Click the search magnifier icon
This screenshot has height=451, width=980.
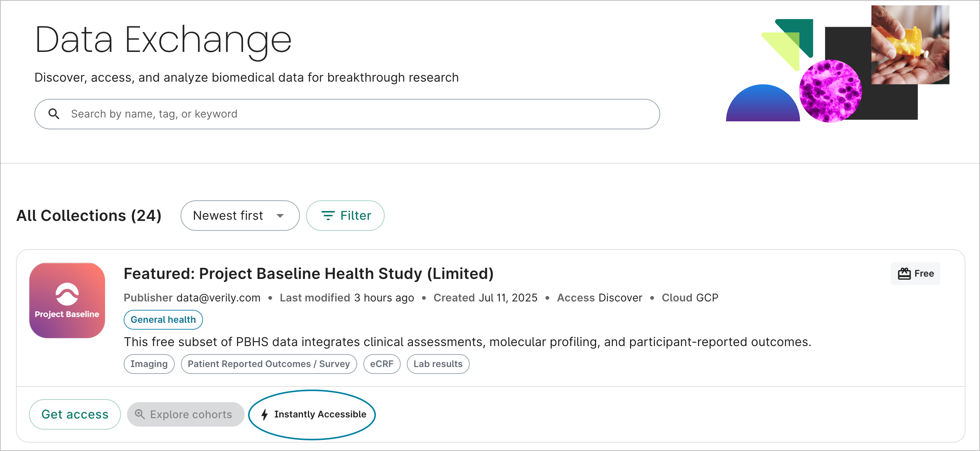pos(54,114)
